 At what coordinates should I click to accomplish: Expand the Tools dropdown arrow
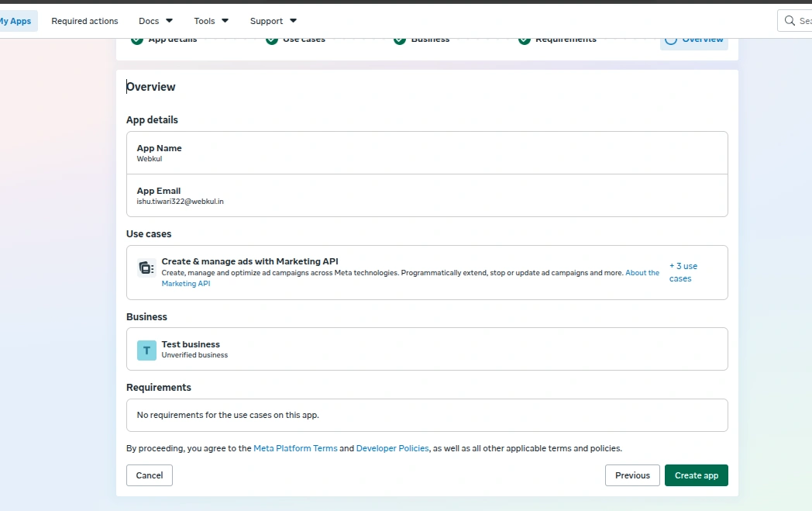[x=225, y=21]
